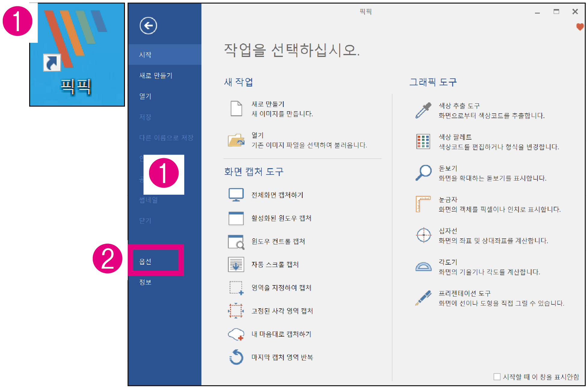
Task: Click the 색상 추출 도구 eyedropper icon
Action: click(423, 110)
